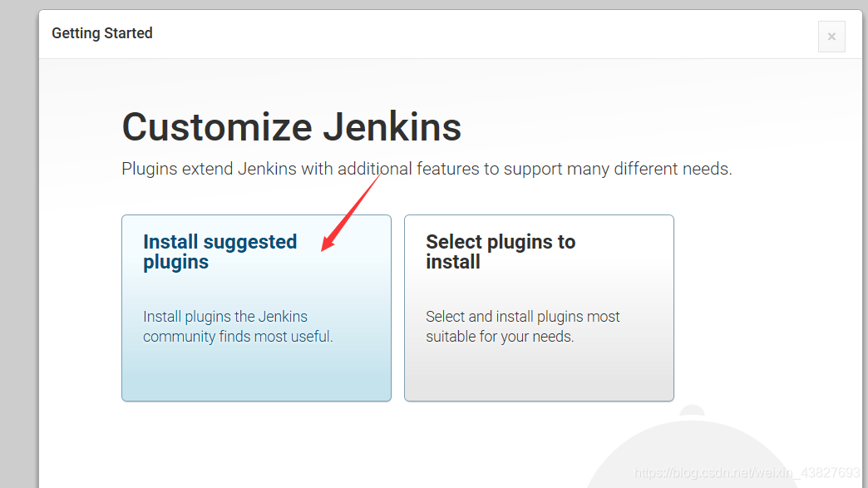The width and height of the screenshot is (868, 488).
Task: Click the Install suggested plugins card
Action: pos(256,308)
